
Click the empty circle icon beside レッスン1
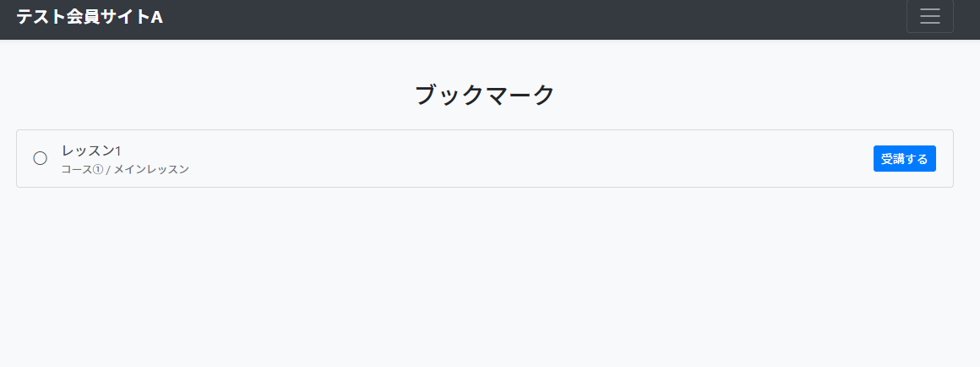pos(40,158)
